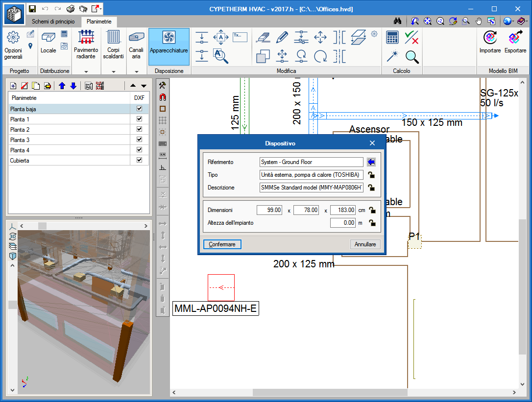Toggle the magnet snap icon

pos(163,97)
